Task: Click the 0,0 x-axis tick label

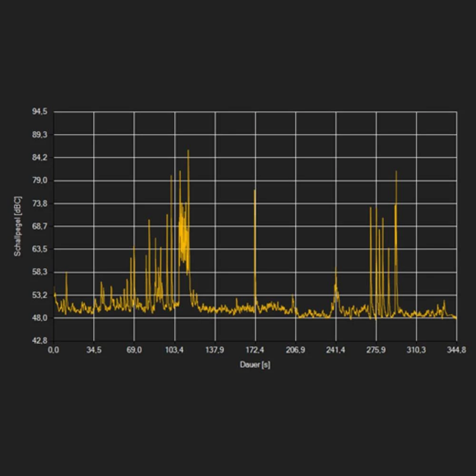Action: 53,351
